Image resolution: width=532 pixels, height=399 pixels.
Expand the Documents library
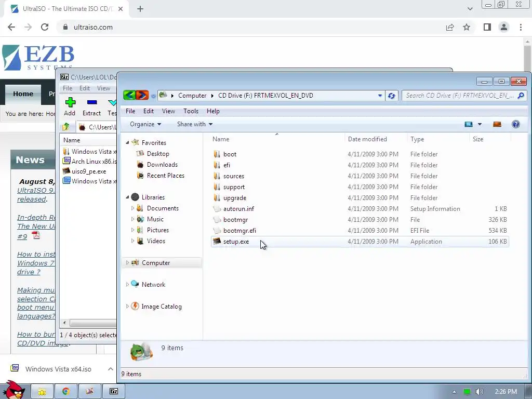132,208
